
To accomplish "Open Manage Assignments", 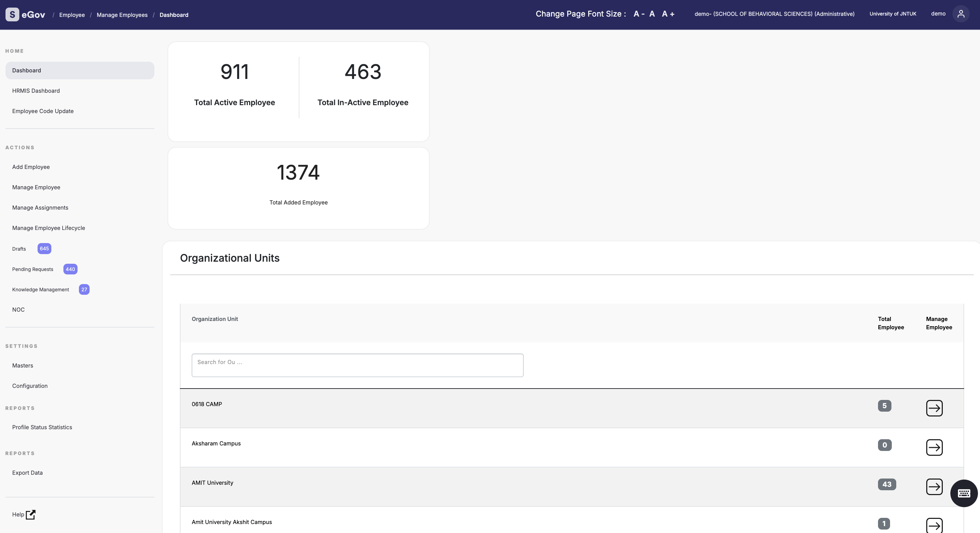I will point(40,208).
